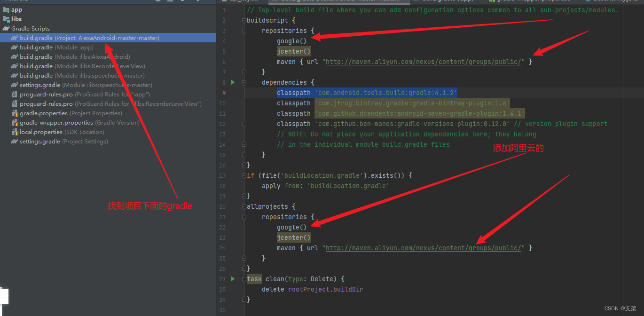Viewport: 644px width, 316px height.
Task: Collapse the allprojects block fold marker
Action: click(244, 206)
